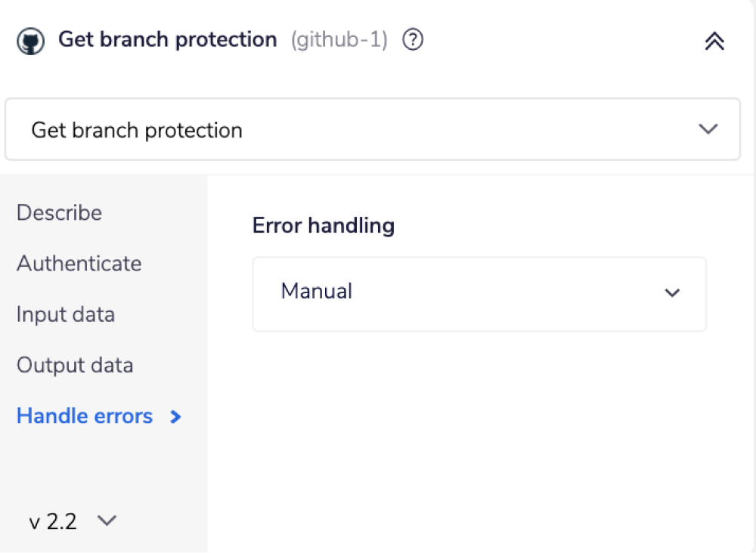The width and height of the screenshot is (756, 553).
Task: Collapse the panel using double chevron icon
Action: coord(714,42)
